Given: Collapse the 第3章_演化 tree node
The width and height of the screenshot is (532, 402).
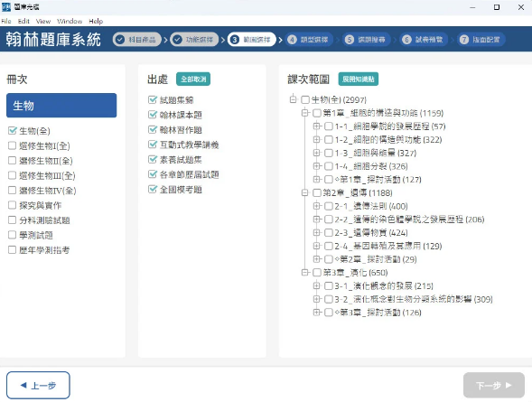Looking at the screenshot, I should 304,272.
